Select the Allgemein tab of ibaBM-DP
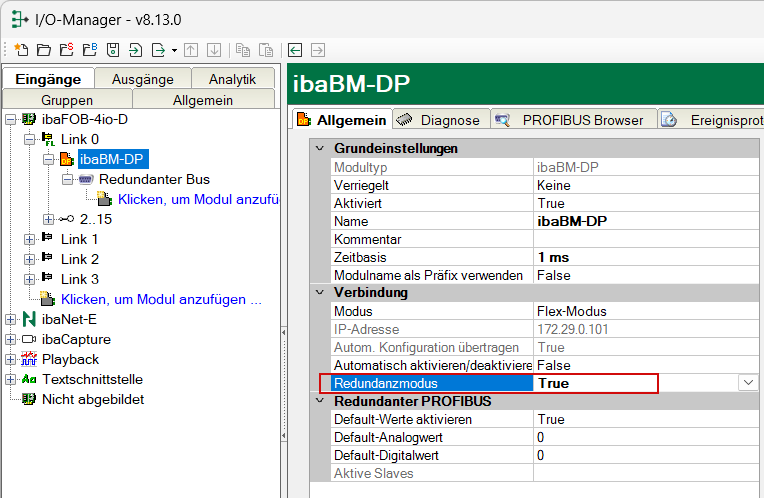This screenshot has width=764, height=498. click(x=343, y=120)
